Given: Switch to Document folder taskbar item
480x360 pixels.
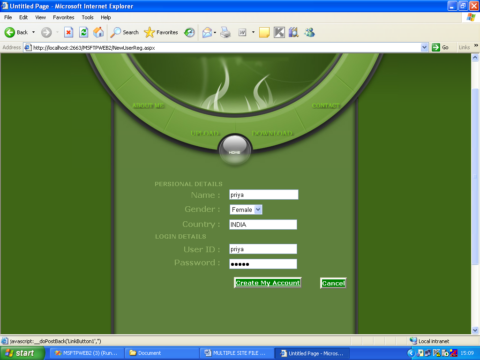Looking at the screenshot, I should [x=162, y=353].
